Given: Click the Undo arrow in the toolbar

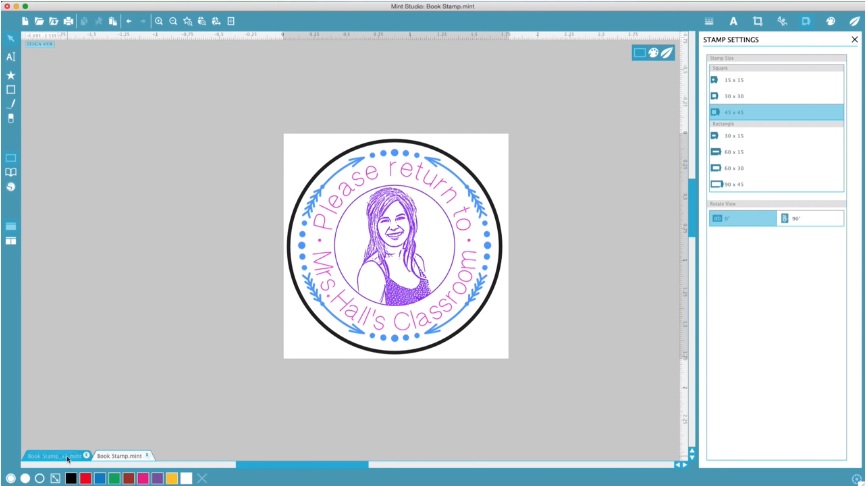Looking at the screenshot, I should tap(129, 21).
